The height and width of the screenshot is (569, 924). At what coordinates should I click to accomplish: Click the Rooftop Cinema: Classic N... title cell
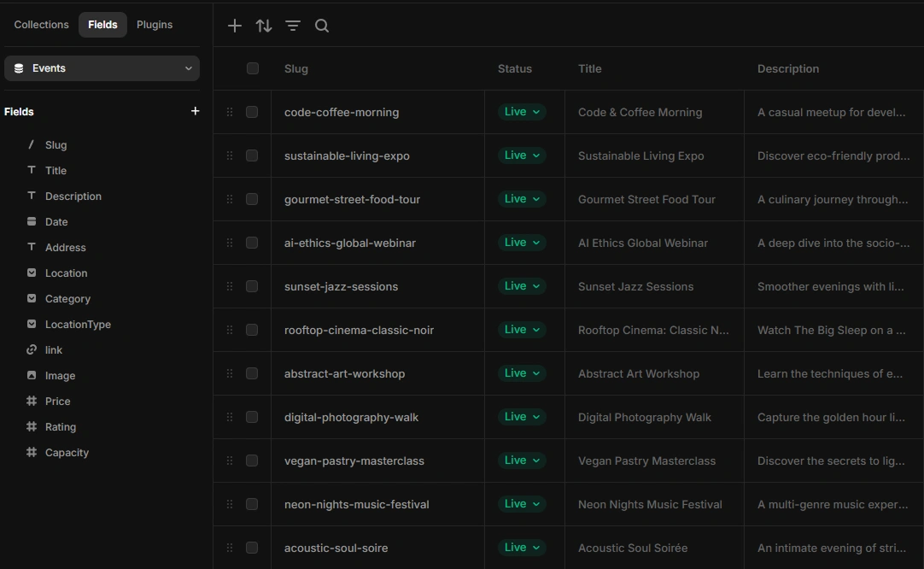654,330
